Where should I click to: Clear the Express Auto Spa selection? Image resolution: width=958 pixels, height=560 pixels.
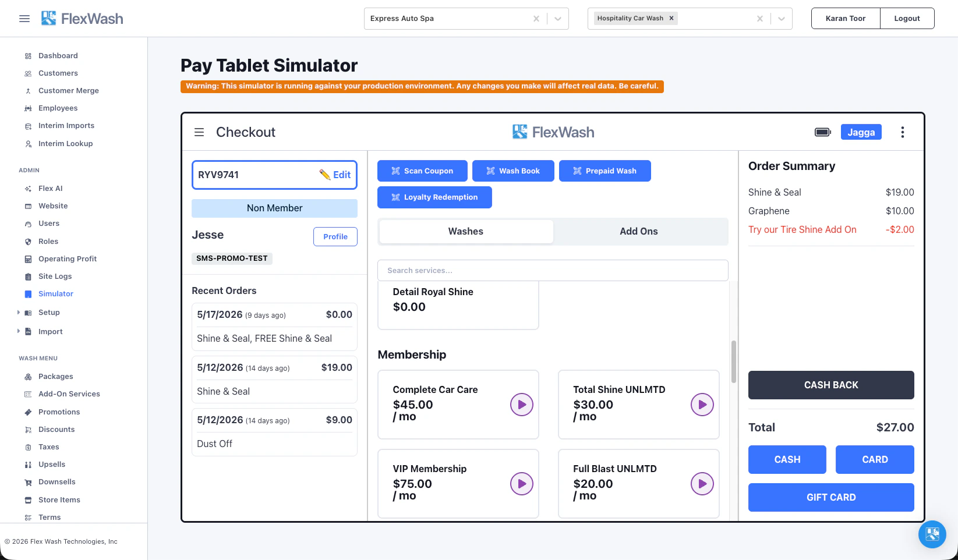coord(536,19)
